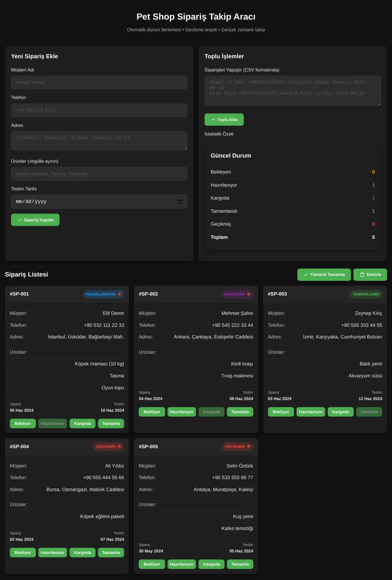Click the Müşteri Adı input field
392x580 pixels.
click(99, 82)
